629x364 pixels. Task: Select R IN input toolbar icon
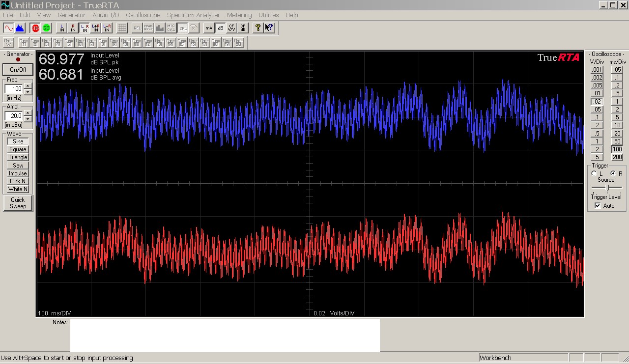[73, 28]
